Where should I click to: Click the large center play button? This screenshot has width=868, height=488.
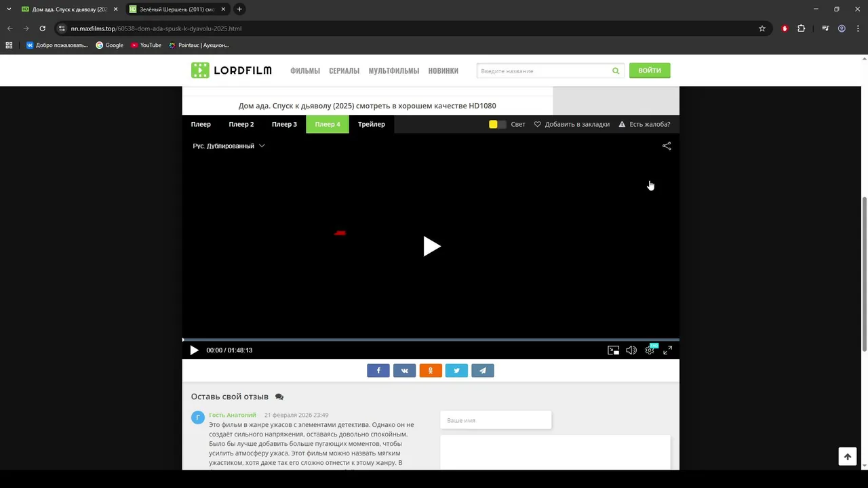coord(431,246)
